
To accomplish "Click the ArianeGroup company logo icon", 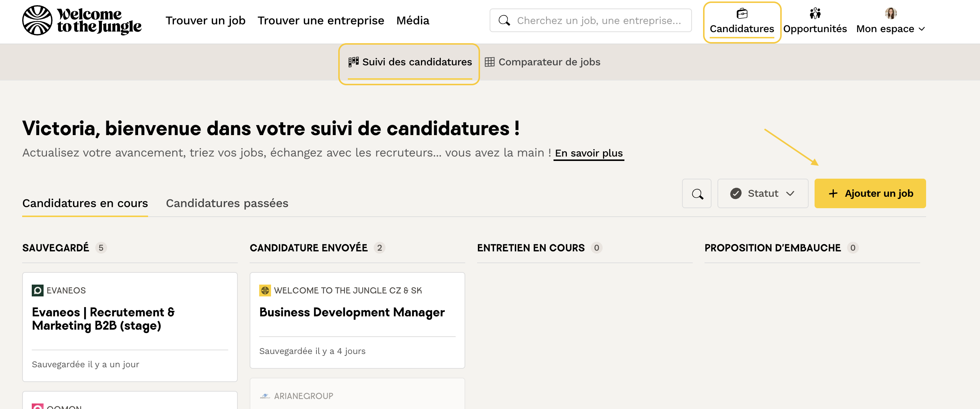I will click(x=265, y=396).
